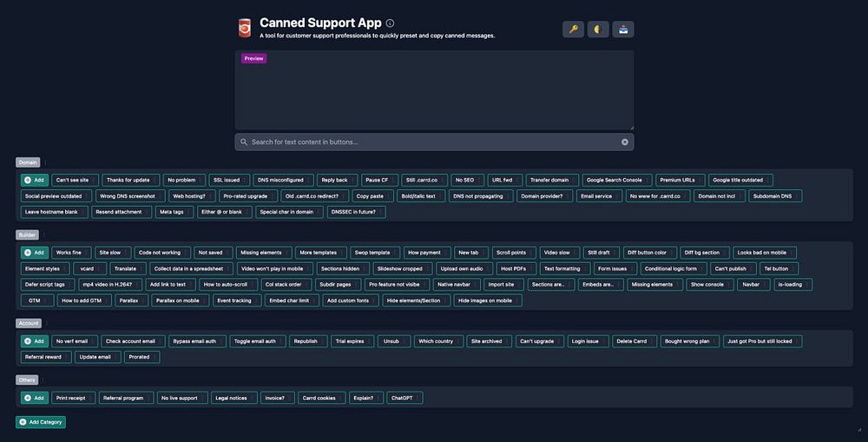
Task: Click the Subdomain DNS button
Action: point(775,196)
